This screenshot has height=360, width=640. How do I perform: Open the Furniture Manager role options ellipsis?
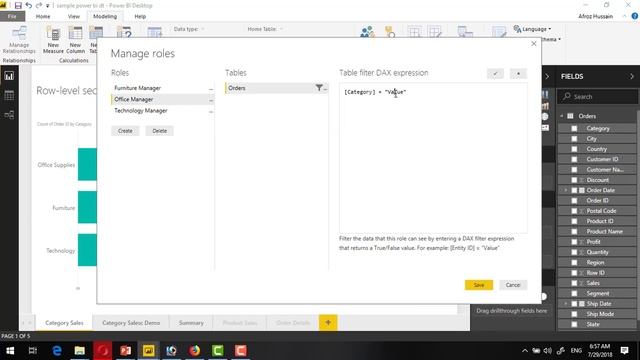(x=211, y=89)
